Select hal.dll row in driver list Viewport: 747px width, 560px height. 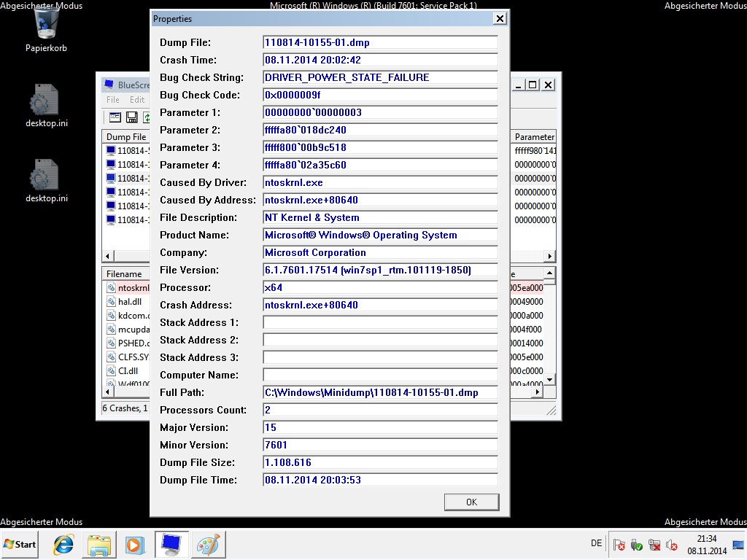pos(127,301)
